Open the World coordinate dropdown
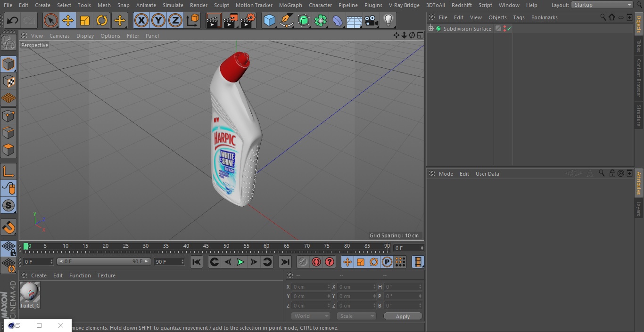Viewport: 644px width, 332px height. pyautogui.click(x=310, y=316)
